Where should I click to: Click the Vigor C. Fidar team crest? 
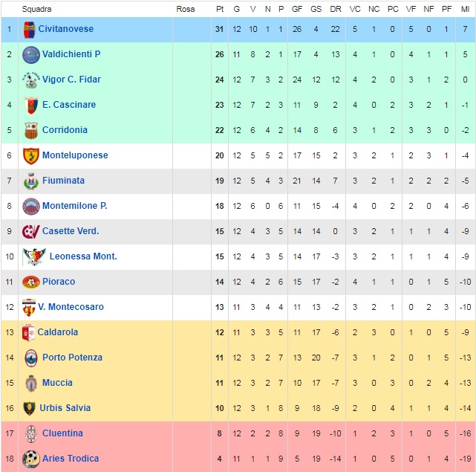click(31, 80)
